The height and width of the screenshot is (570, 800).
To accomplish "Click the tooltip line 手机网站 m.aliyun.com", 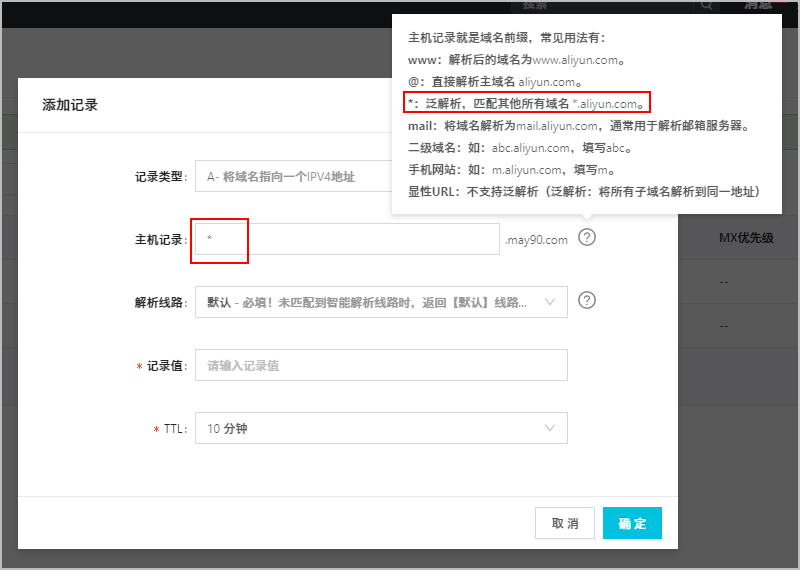I will click(511, 169).
